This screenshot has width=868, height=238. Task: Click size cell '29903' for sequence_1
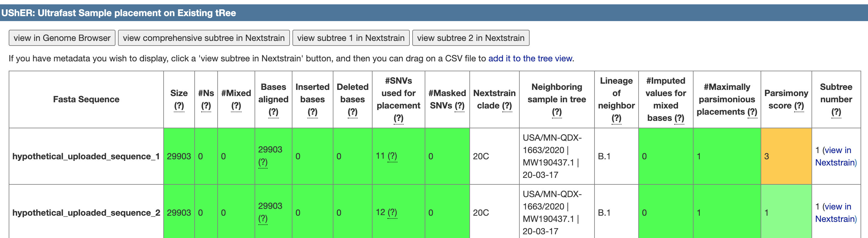coord(179,156)
